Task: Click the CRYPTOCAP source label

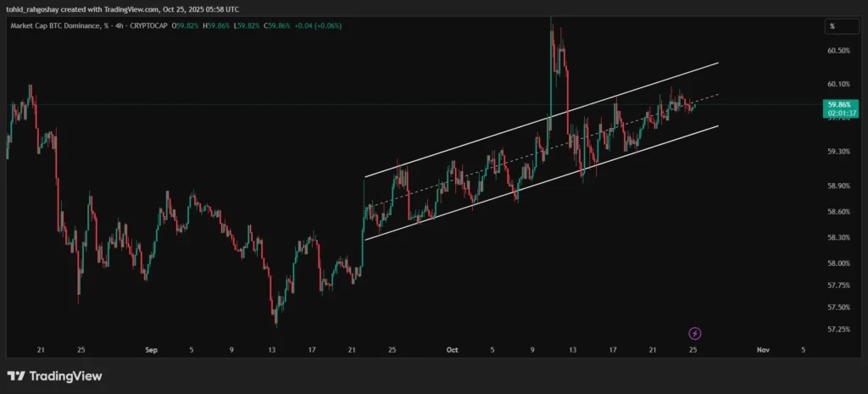Action: coord(151,26)
